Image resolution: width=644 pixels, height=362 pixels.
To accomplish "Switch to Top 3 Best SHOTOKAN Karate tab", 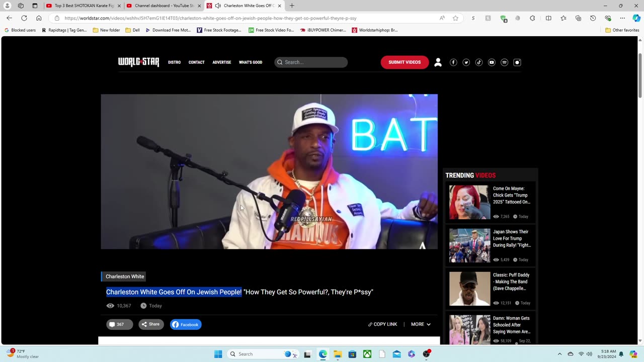I will pos(83,6).
